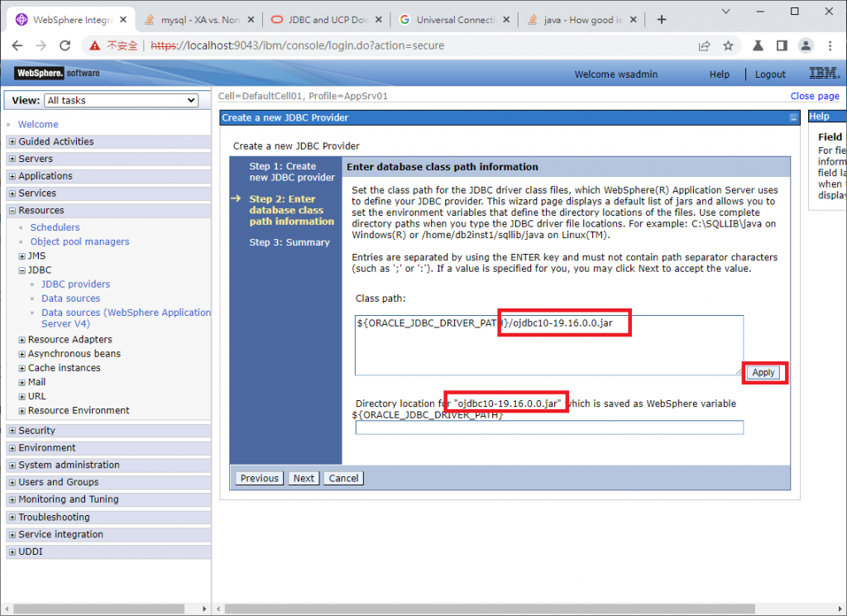Expand Service integration section
The image size is (847, 616).
pyautogui.click(x=12, y=534)
